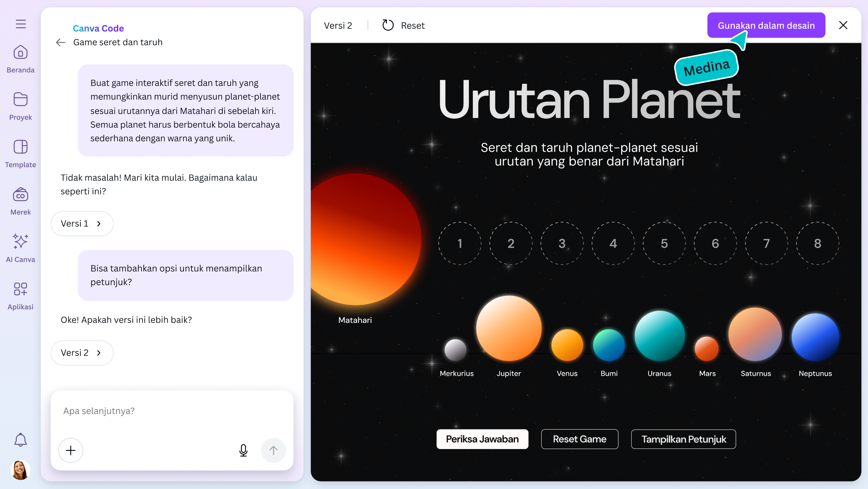Click the send arrow to submit prompt
This screenshot has width=868, height=489.
click(273, 450)
